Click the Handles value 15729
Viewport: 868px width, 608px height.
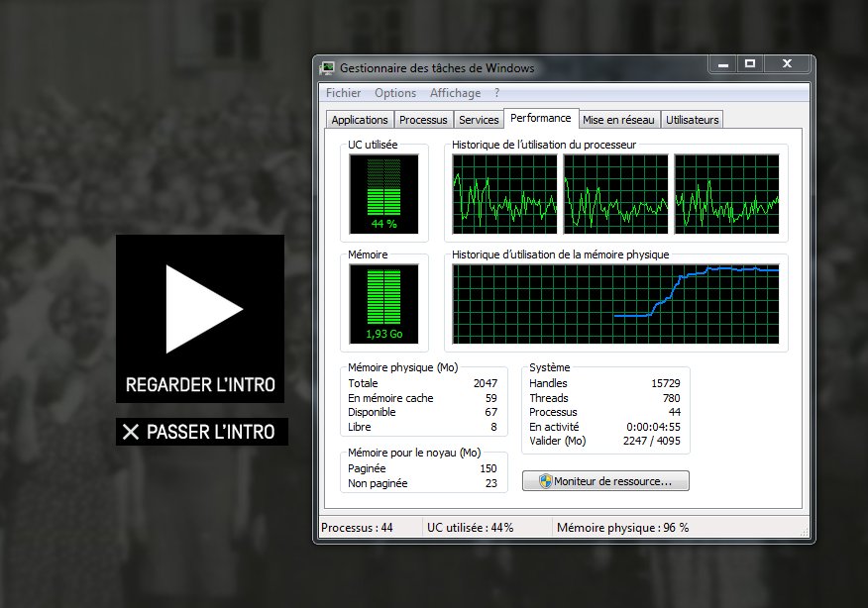tap(666, 383)
